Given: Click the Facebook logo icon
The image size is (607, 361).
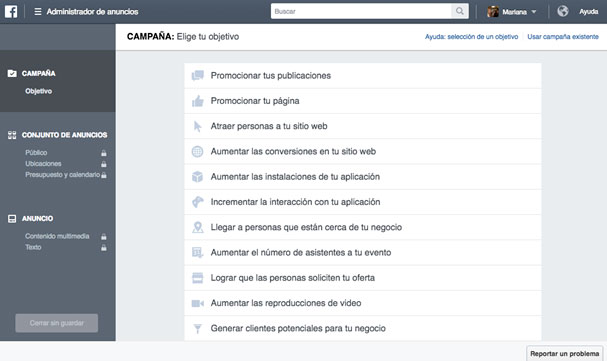Looking at the screenshot, I should 11,12.
